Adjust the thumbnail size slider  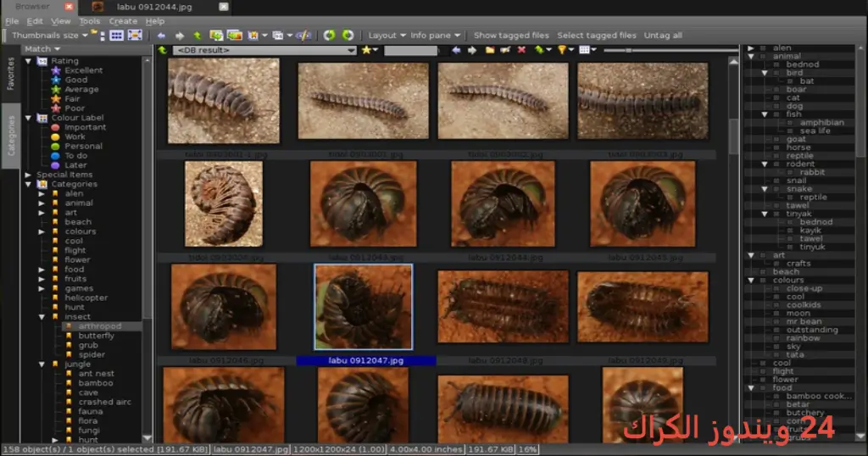pos(628,50)
